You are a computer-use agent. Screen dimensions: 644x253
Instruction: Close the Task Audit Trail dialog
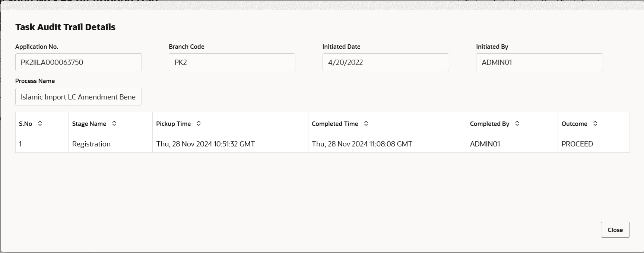pos(615,230)
